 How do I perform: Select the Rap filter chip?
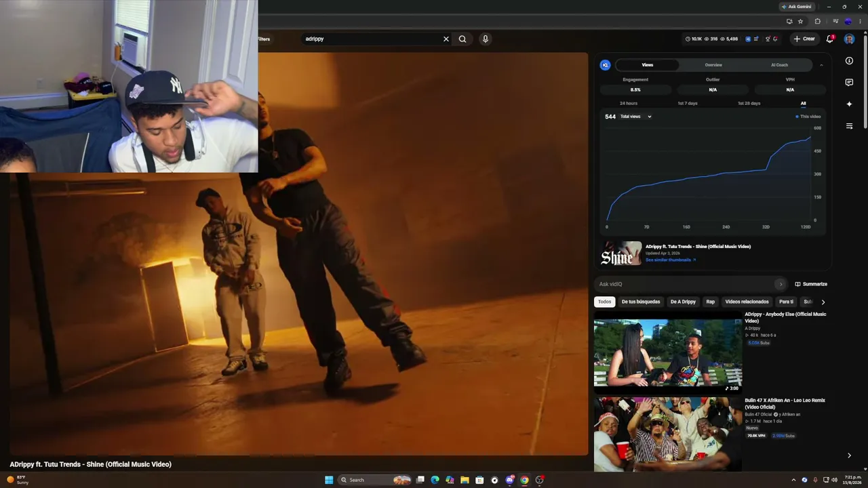pos(711,302)
